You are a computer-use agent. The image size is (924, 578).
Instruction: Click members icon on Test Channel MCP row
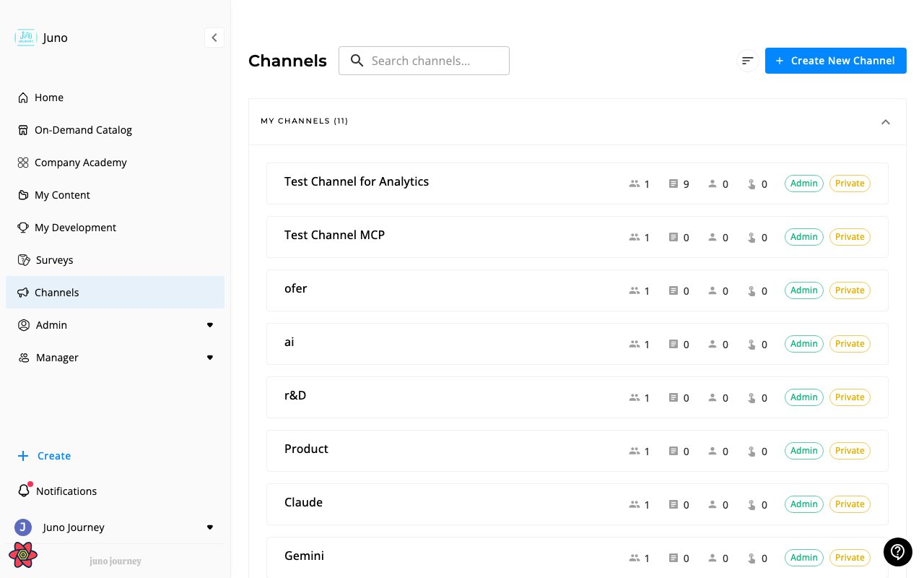pyautogui.click(x=635, y=237)
